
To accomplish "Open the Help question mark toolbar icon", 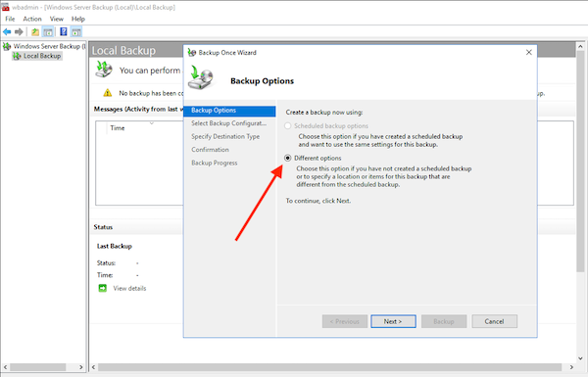I will coord(64,32).
